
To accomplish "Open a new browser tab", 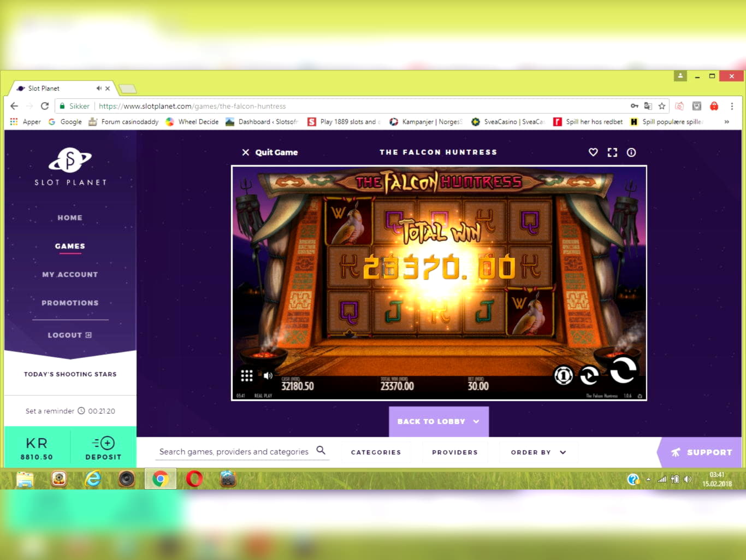I will [x=127, y=89].
